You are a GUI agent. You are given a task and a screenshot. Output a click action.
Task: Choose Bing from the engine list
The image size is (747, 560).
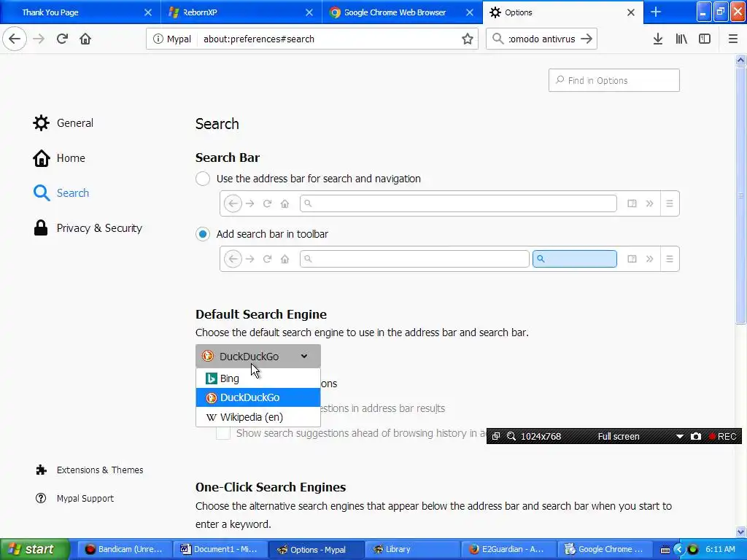coord(258,378)
